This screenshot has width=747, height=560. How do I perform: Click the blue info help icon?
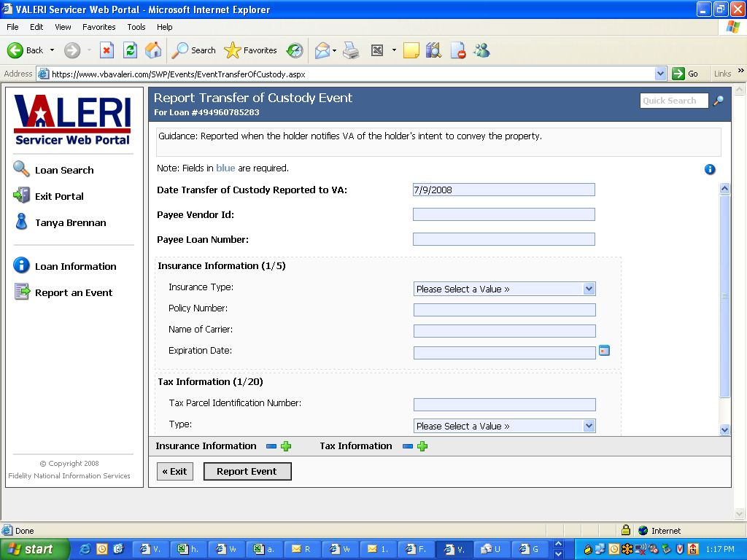tap(710, 169)
